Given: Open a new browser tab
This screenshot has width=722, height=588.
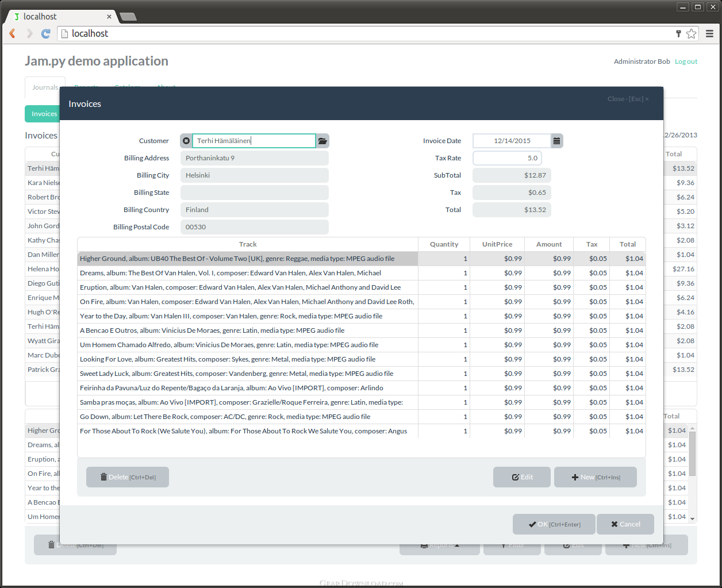Looking at the screenshot, I should coord(128,17).
